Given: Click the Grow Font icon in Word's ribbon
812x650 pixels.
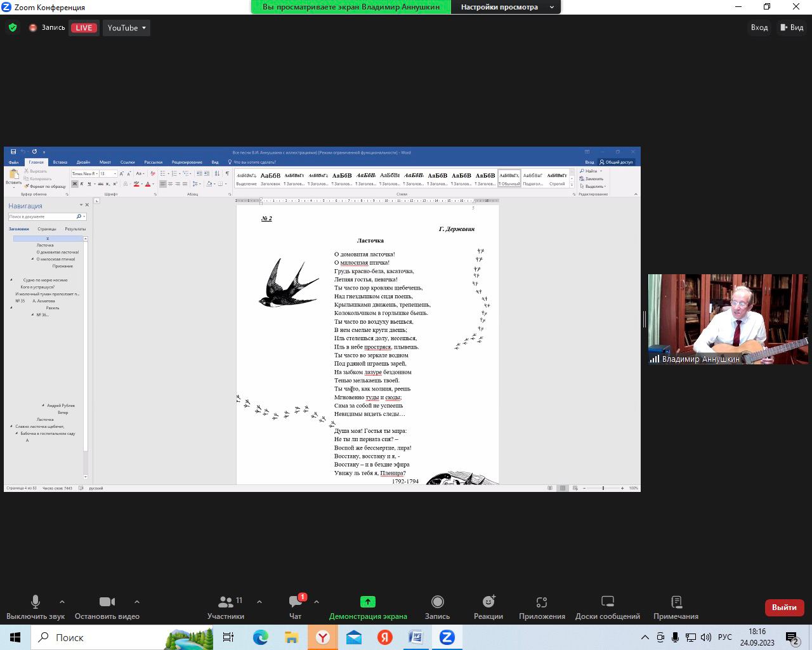Looking at the screenshot, I should click(x=122, y=173).
